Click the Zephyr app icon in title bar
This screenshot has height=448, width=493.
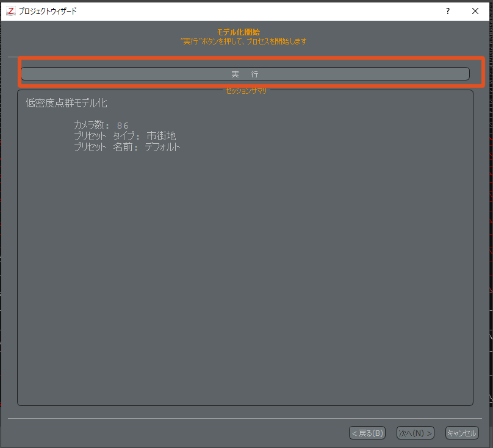[x=11, y=12]
